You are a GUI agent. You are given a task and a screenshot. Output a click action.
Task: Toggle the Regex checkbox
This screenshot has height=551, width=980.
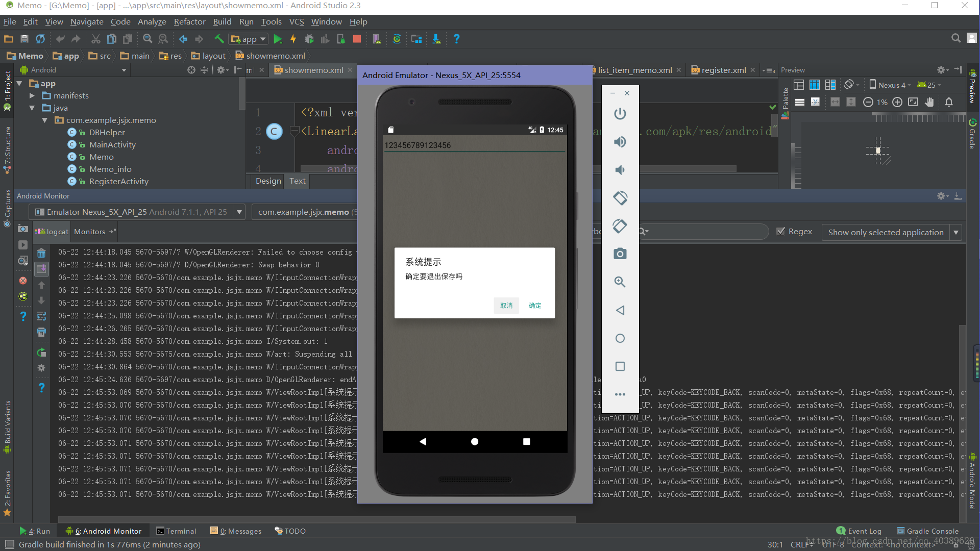(x=780, y=232)
